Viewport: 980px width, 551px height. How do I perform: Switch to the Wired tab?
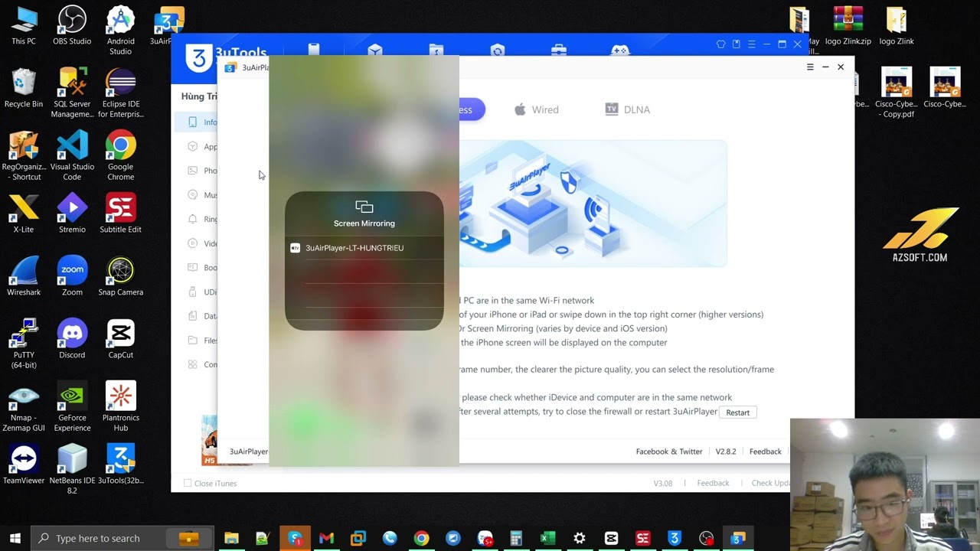(536, 109)
